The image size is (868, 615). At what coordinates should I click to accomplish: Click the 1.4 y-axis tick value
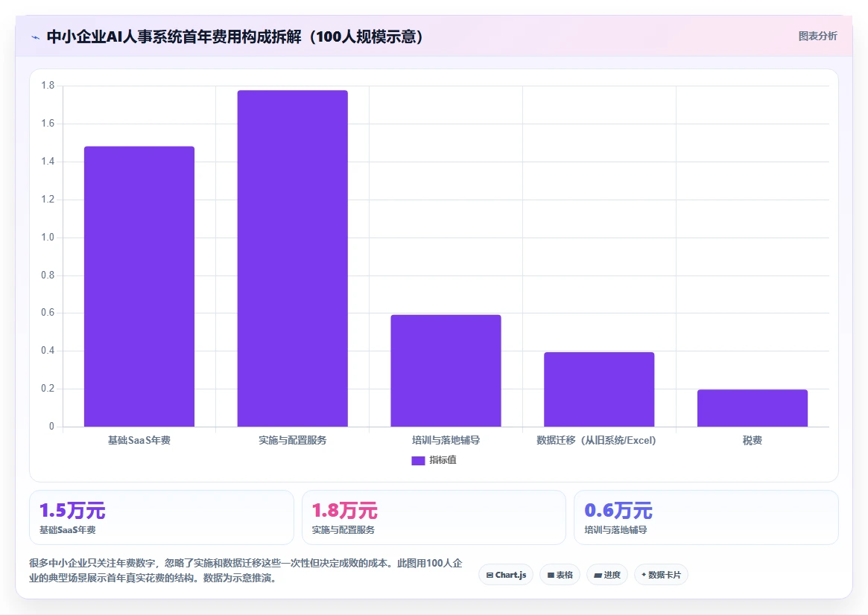(48, 162)
